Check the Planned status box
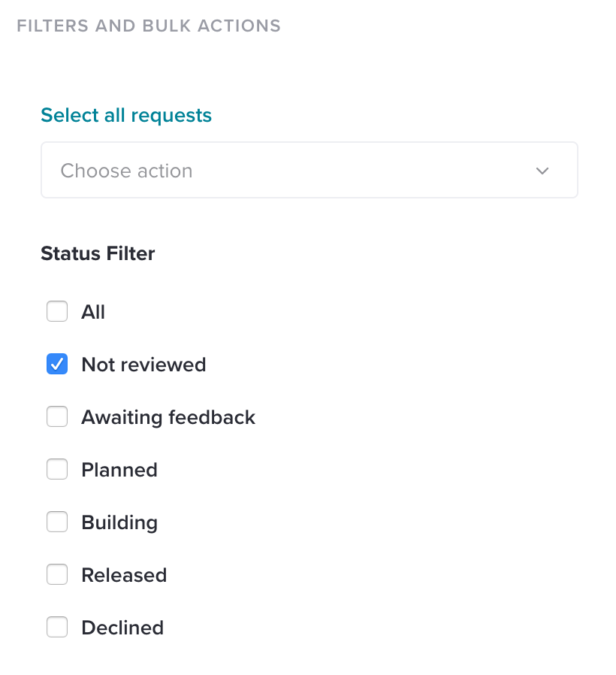The image size is (616, 675). coord(57,469)
